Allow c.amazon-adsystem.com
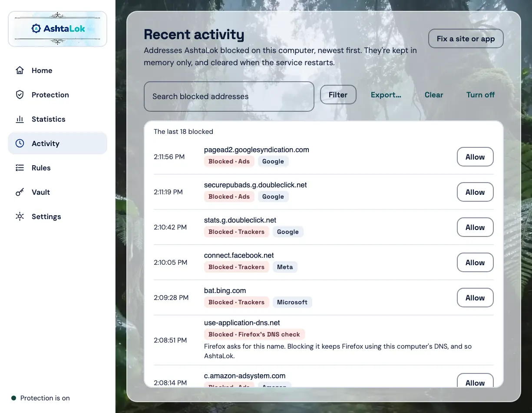532x413 pixels. (475, 380)
